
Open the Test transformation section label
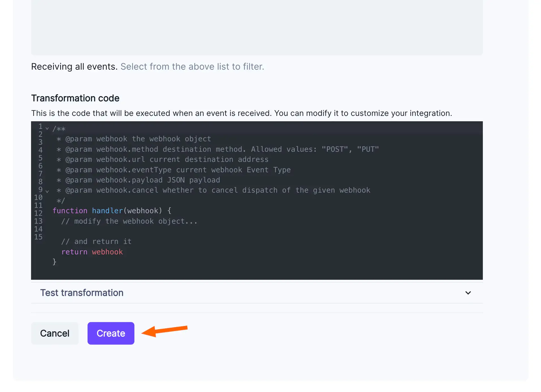point(82,293)
